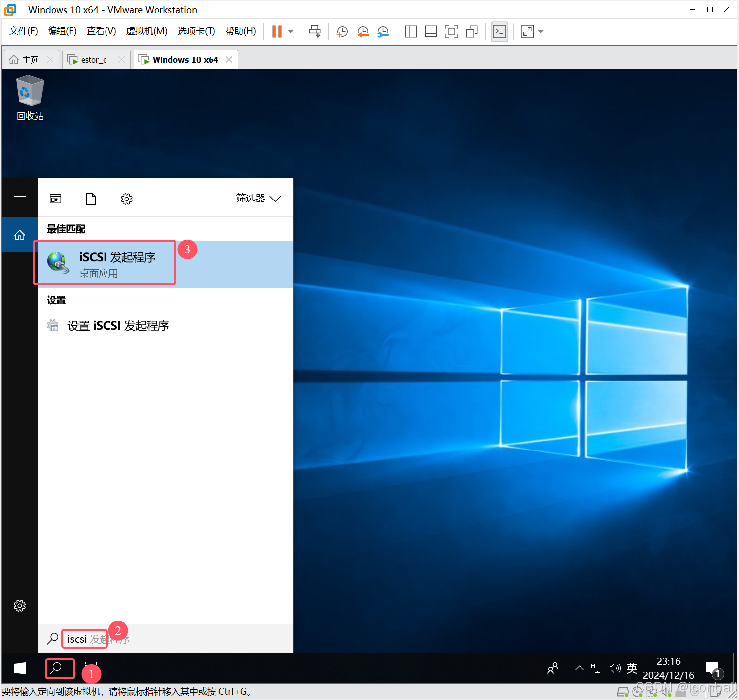
Task: Switch to the estor_c tab
Action: tap(94, 60)
